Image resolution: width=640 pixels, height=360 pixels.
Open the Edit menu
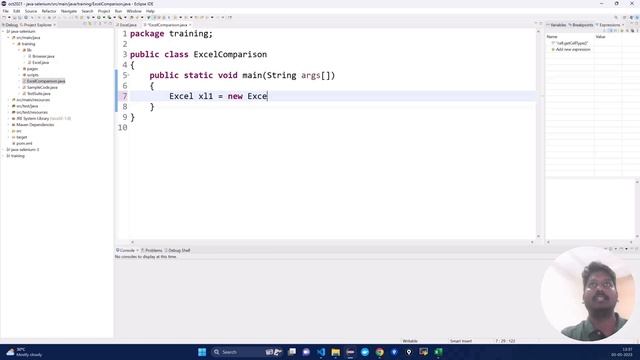[17, 11]
